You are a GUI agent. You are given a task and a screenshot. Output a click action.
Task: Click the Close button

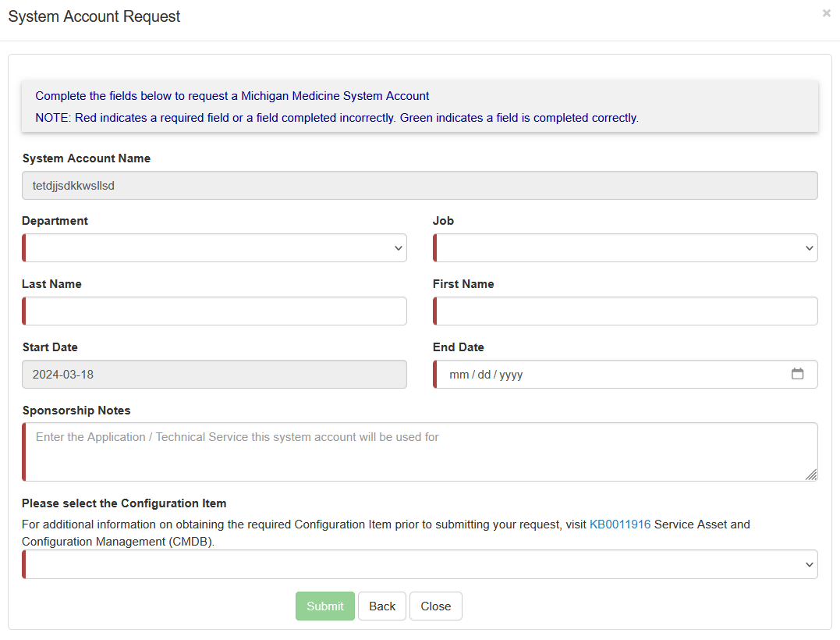point(435,606)
